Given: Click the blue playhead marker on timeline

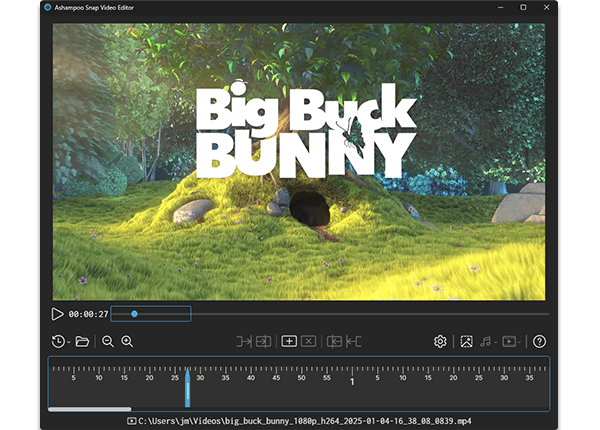Looking at the screenshot, I should [188, 387].
